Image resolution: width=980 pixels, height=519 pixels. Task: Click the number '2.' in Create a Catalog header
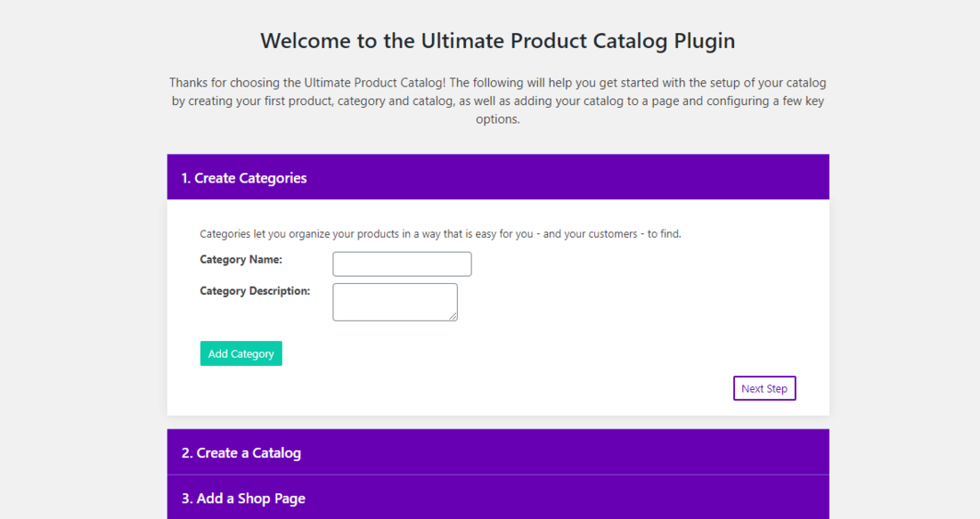tap(187, 453)
